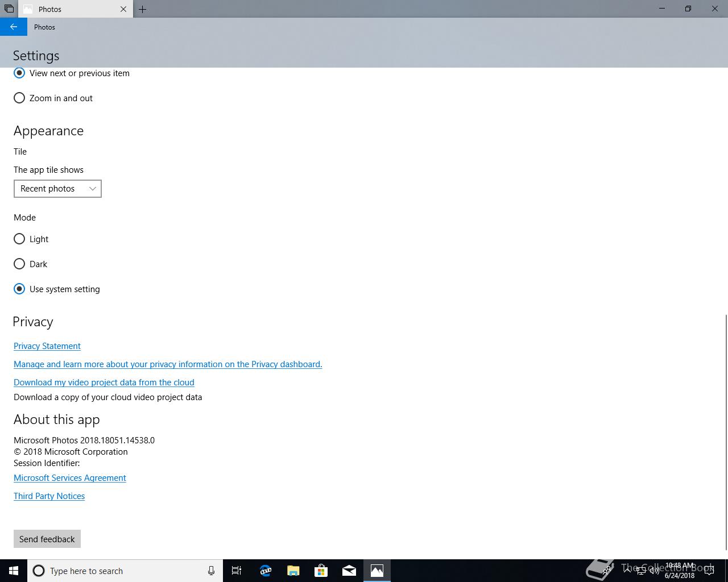
Task: Restore down the Photos window
Action: [688, 9]
